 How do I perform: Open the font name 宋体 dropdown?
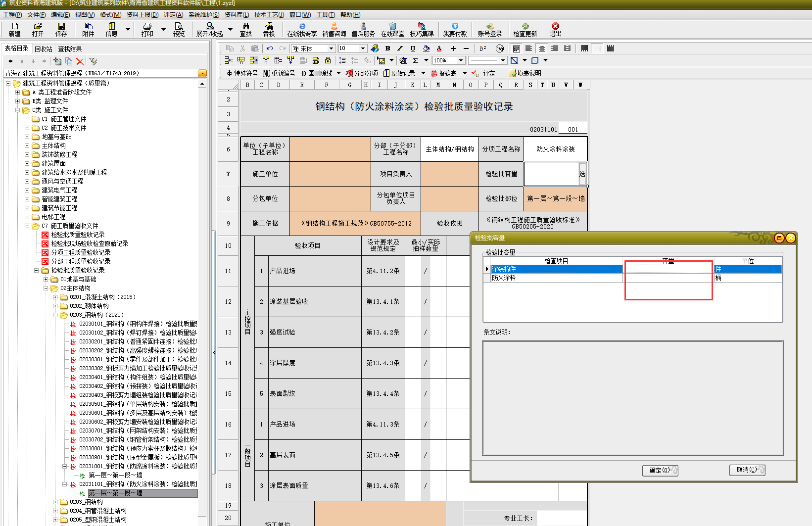[x=331, y=48]
